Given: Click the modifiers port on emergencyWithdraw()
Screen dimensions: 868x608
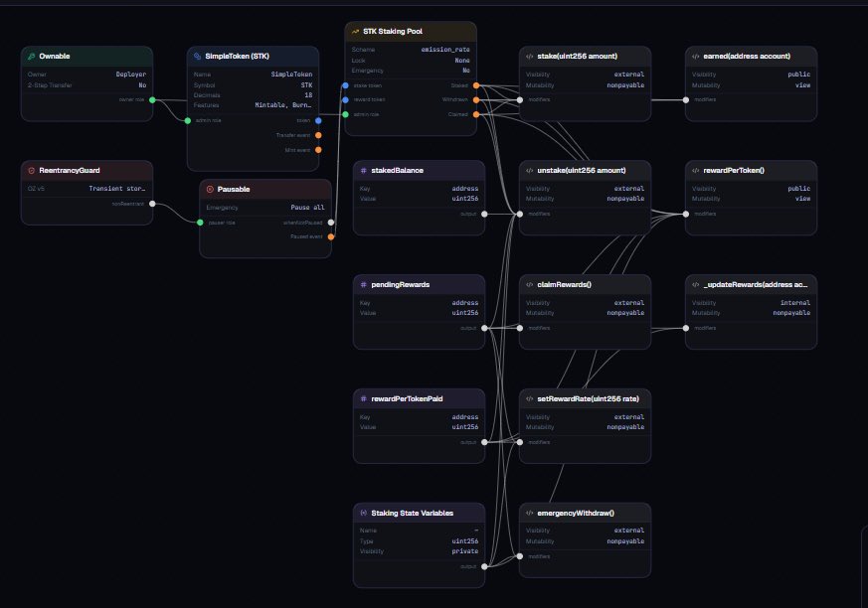Looking at the screenshot, I should point(520,556).
